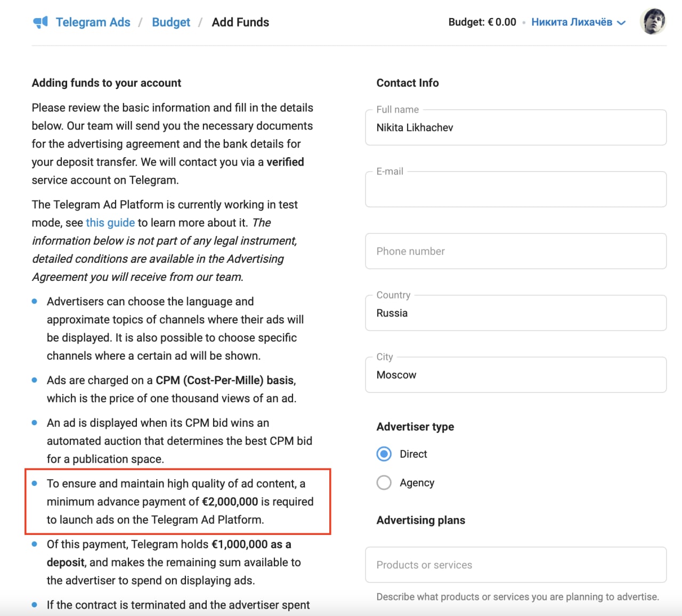This screenshot has height=616, width=682.
Task: Click the Products or services field
Action: tap(516, 565)
